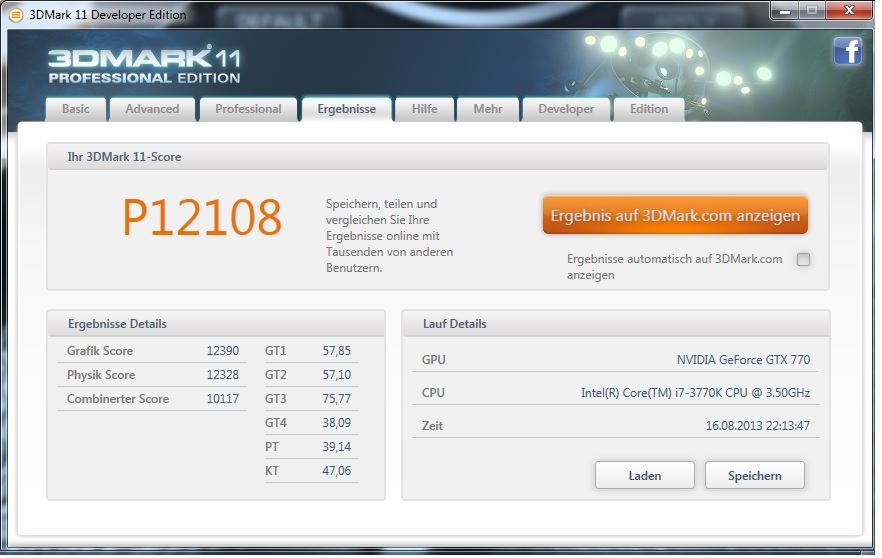Close the 3DMark 11 window
Image resolution: width=882 pixels, height=558 pixels.
(x=849, y=11)
